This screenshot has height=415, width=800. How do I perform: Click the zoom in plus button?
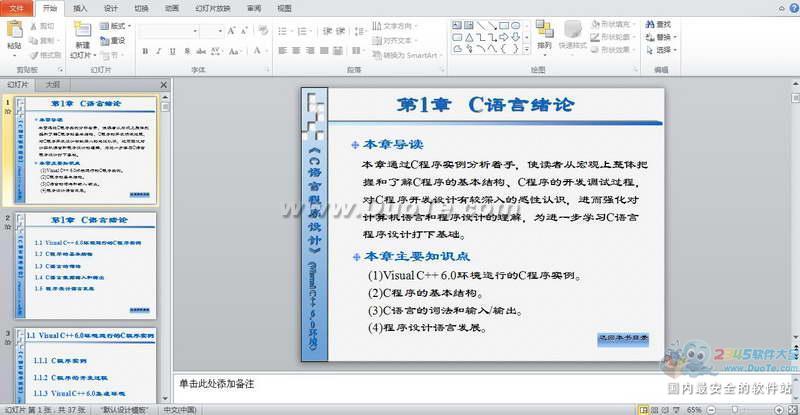(x=779, y=410)
